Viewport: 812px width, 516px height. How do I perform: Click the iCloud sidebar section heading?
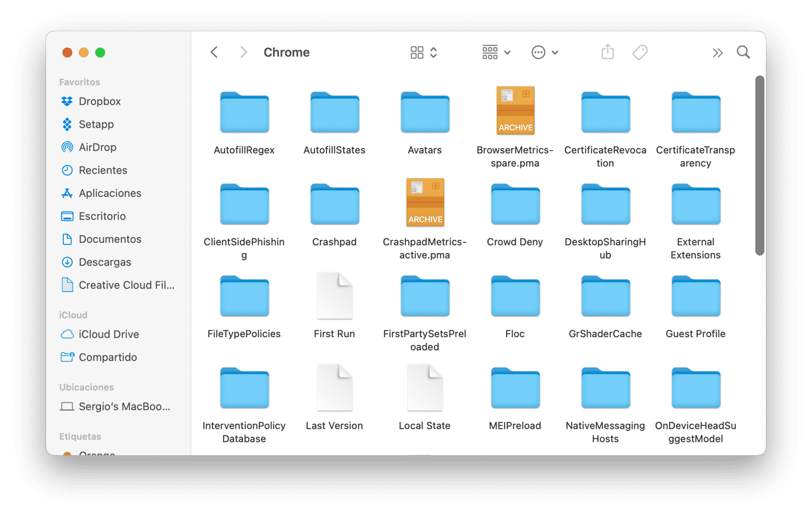73,315
